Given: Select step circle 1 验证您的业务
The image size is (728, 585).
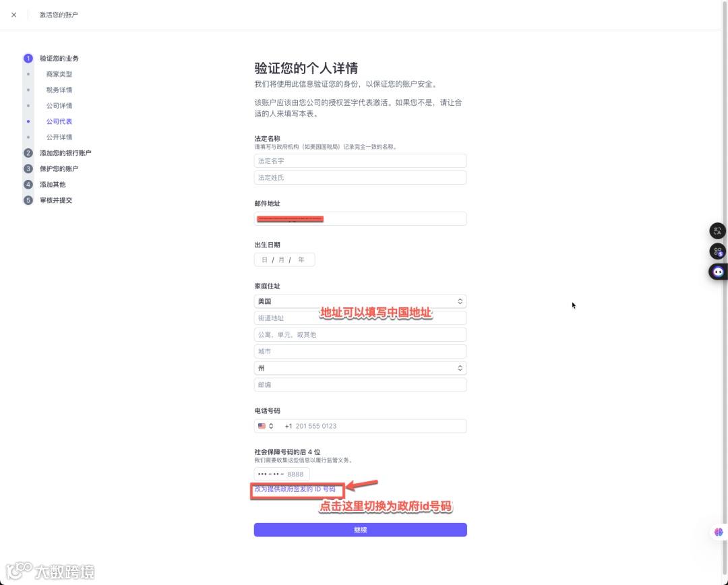Looking at the screenshot, I should (28, 58).
